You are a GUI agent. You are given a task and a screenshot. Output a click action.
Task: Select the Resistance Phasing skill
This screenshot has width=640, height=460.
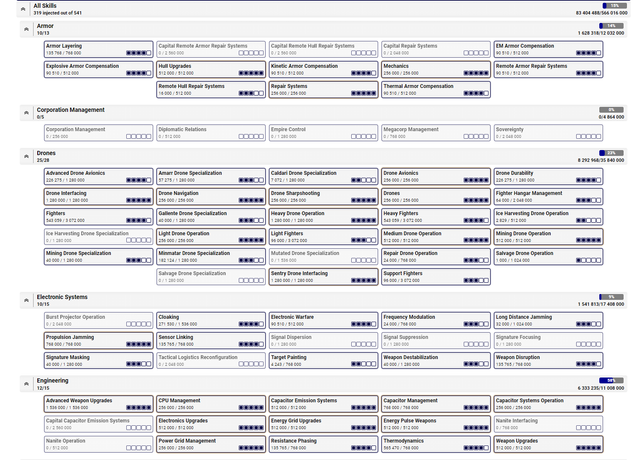(324, 444)
